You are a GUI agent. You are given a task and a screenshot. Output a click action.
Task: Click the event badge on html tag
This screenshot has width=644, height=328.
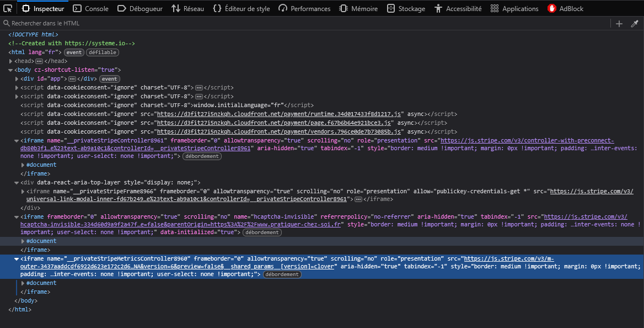[x=74, y=52]
